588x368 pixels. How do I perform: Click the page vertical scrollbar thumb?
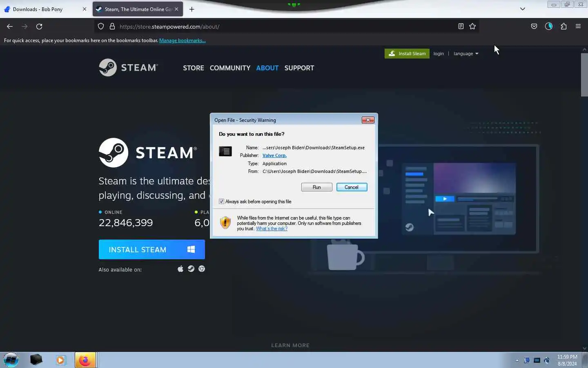coord(584,75)
